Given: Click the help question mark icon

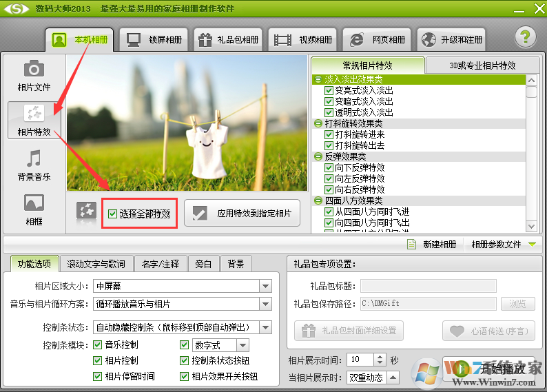Looking at the screenshot, I should (x=525, y=37).
